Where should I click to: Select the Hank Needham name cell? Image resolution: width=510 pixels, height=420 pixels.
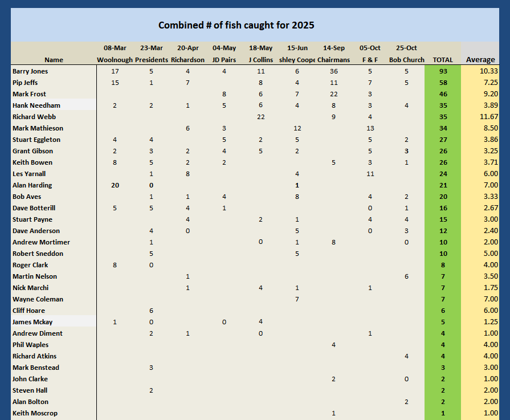[36, 105]
